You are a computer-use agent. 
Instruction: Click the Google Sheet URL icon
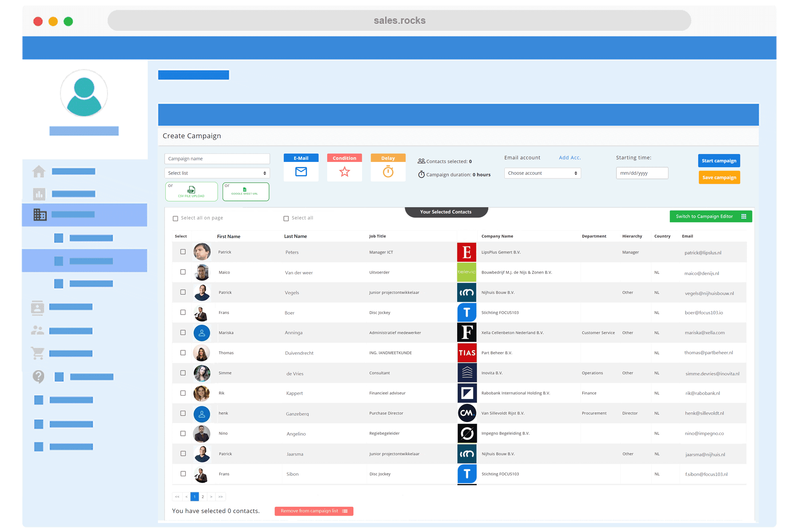coord(245,190)
